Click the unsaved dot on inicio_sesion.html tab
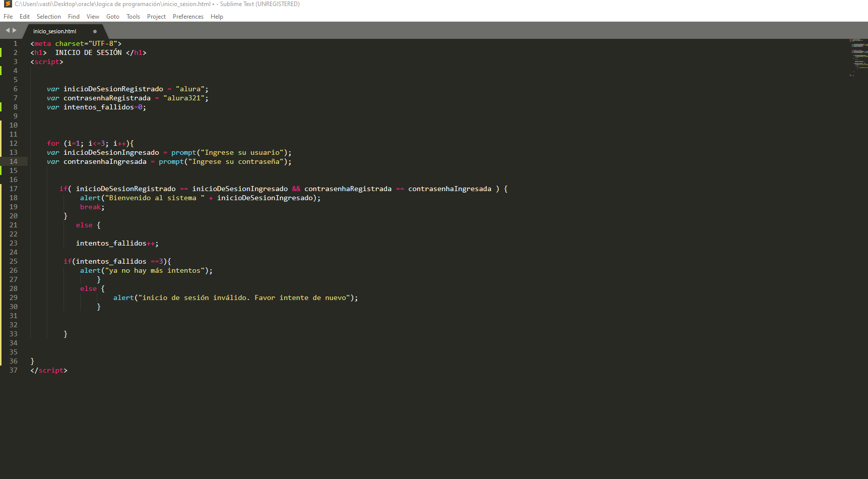The width and height of the screenshot is (868, 479). click(95, 31)
